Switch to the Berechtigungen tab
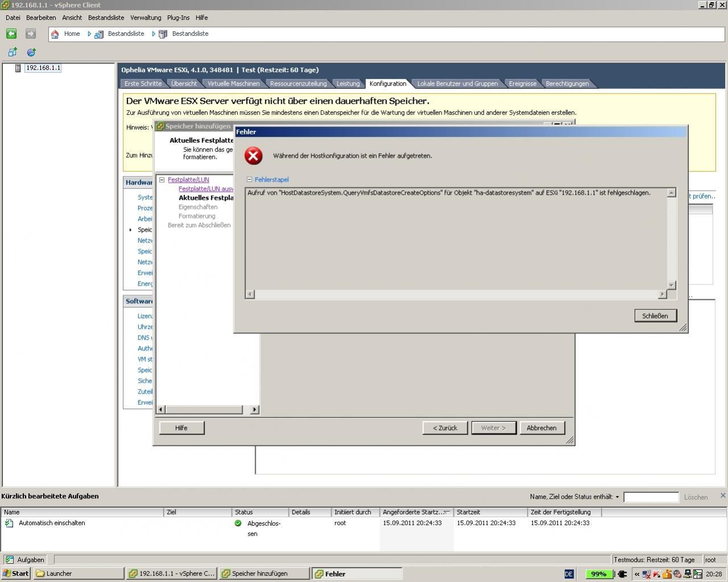728x582 pixels. (x=567, y=84)
